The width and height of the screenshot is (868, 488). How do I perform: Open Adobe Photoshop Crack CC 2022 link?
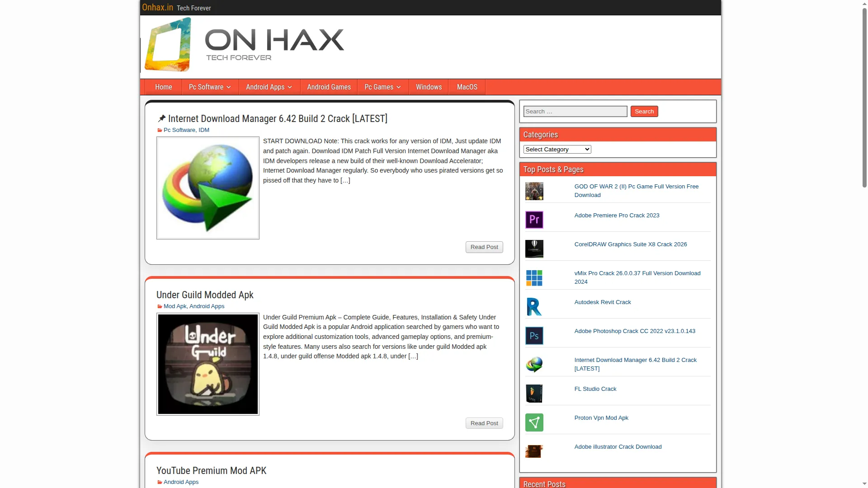[635, 331]
